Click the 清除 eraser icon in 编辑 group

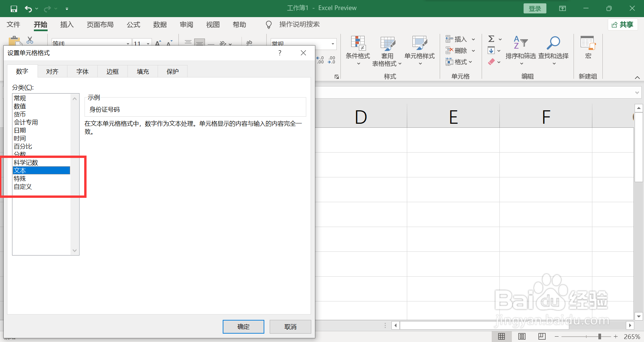(491, 62)
